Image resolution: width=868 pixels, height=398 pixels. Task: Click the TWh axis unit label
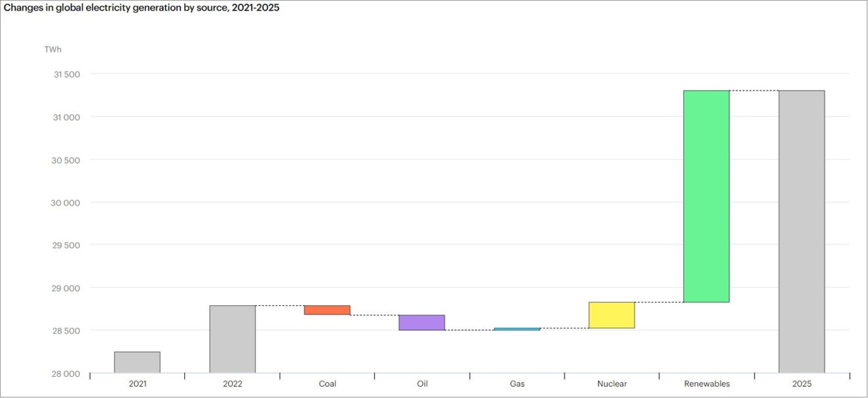(x=52, y=49)
